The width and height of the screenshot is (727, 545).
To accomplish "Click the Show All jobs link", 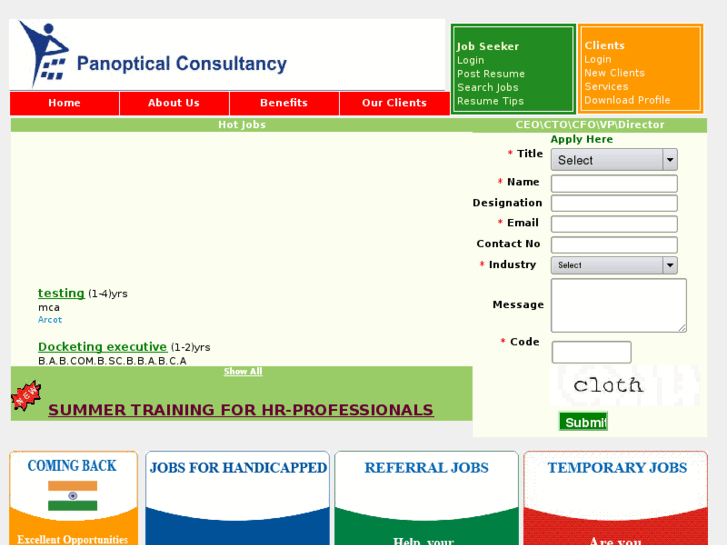I will point(243,371).
